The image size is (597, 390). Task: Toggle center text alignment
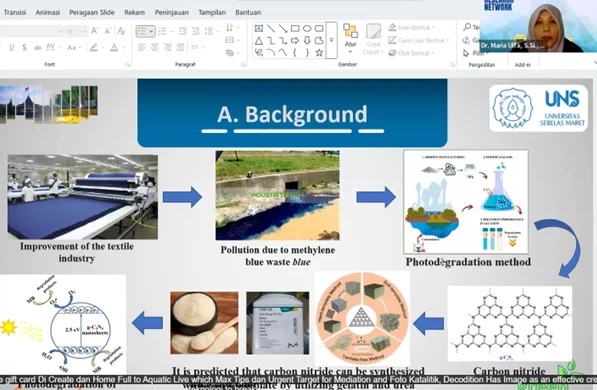(x=155, y=47)
